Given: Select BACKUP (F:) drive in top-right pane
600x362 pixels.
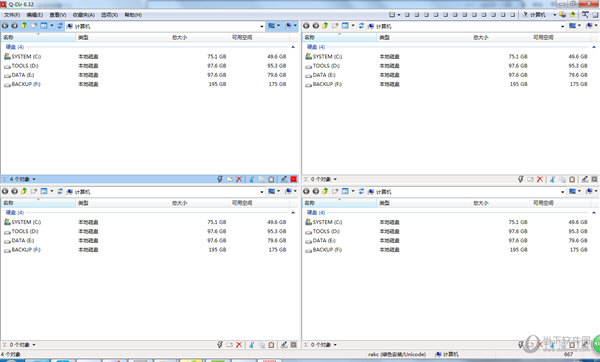Looking at the screenshot, I should (323, 84).
